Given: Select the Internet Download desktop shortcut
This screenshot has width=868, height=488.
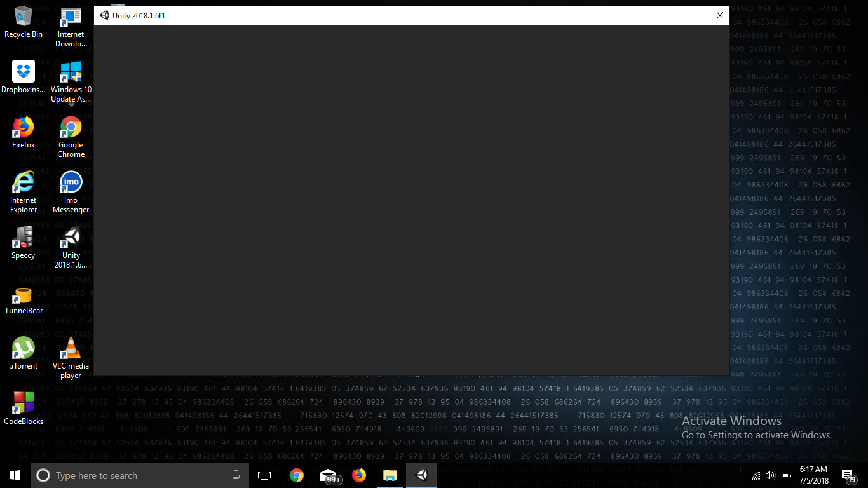Looking at the screenshot, I should (71, 27).
